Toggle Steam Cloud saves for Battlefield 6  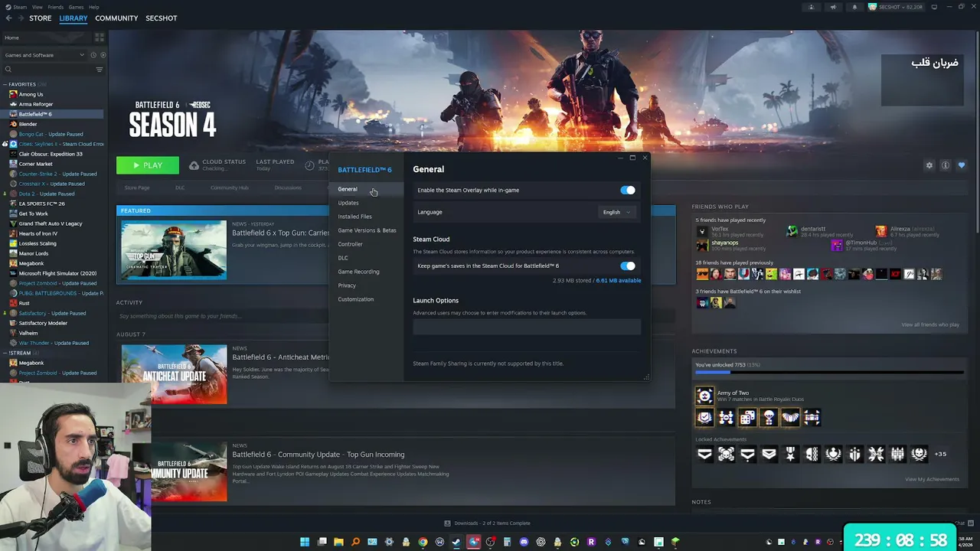(628, 266)
